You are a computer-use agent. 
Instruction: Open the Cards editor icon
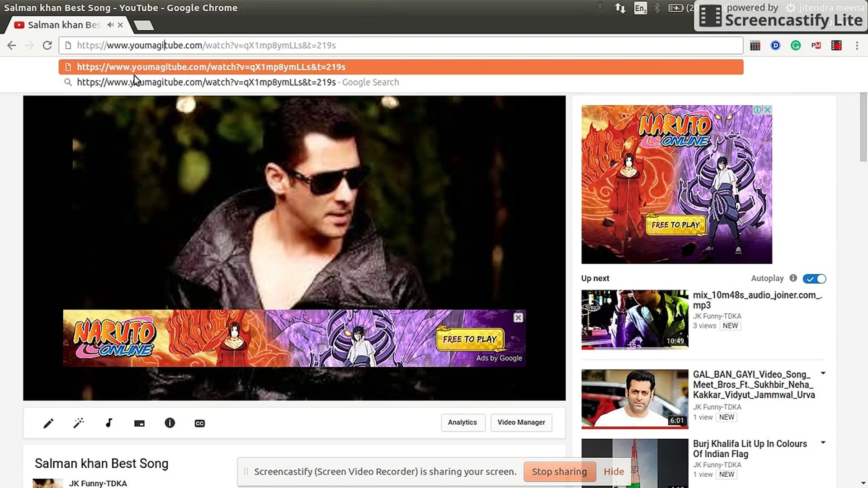tap(139, 423)
